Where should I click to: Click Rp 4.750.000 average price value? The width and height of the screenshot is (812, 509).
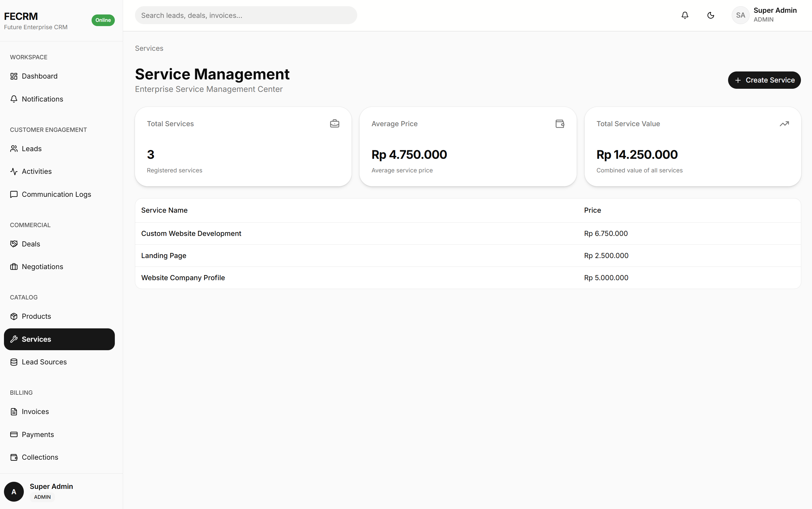(409, 155)
